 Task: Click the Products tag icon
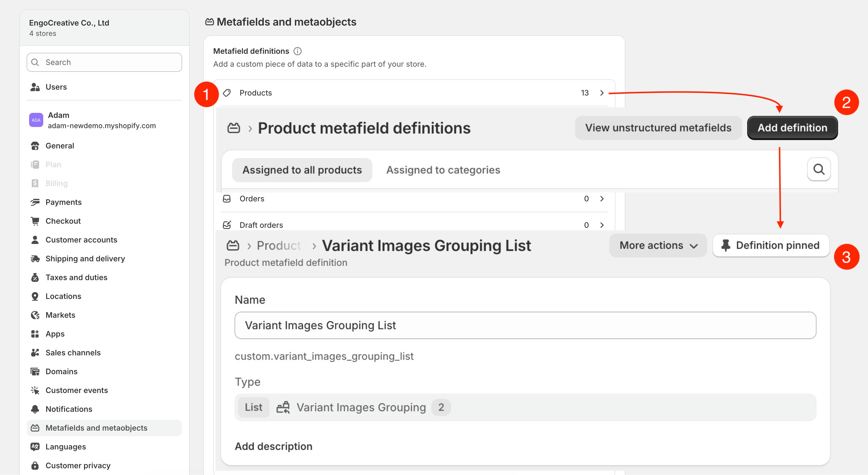tap(227, 93)
